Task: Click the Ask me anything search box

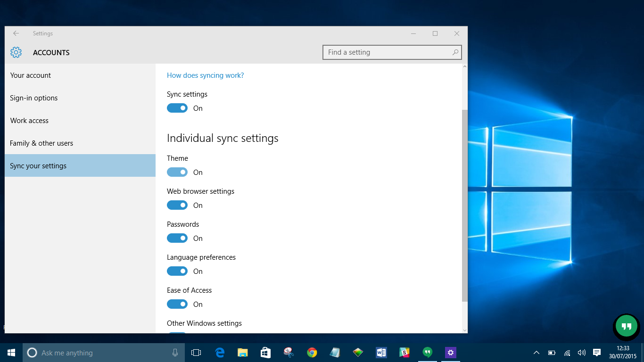Action: click(x=103, y=353)
